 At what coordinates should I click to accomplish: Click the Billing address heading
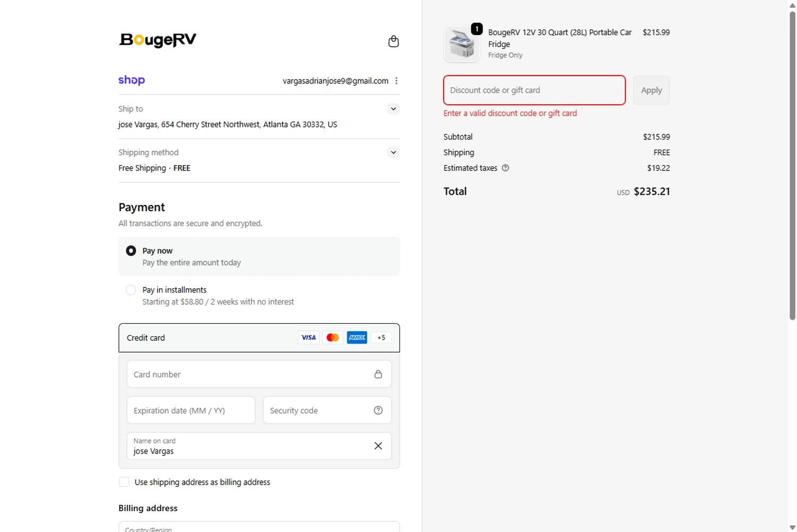pyautogui.click(x=148, y=508)
